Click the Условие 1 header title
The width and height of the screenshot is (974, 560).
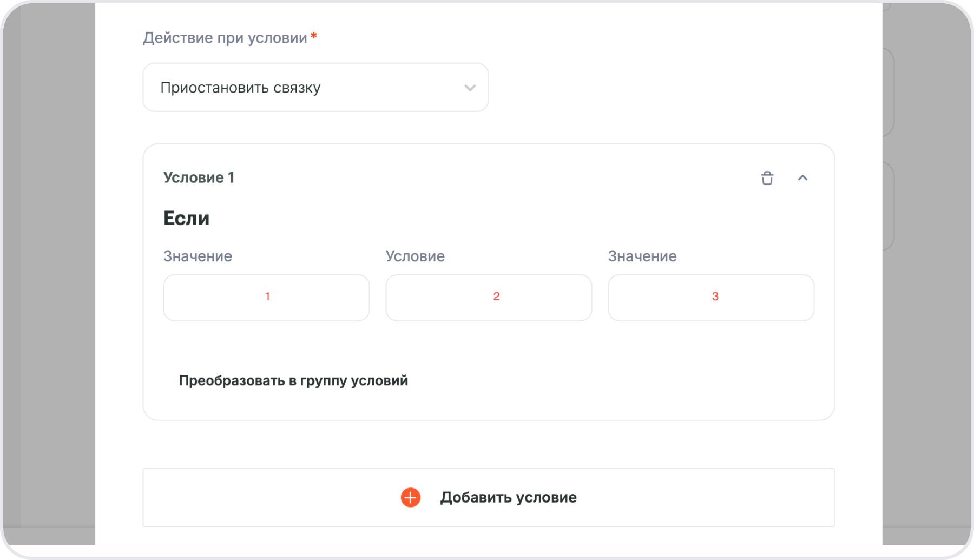(x=199, y=178)
